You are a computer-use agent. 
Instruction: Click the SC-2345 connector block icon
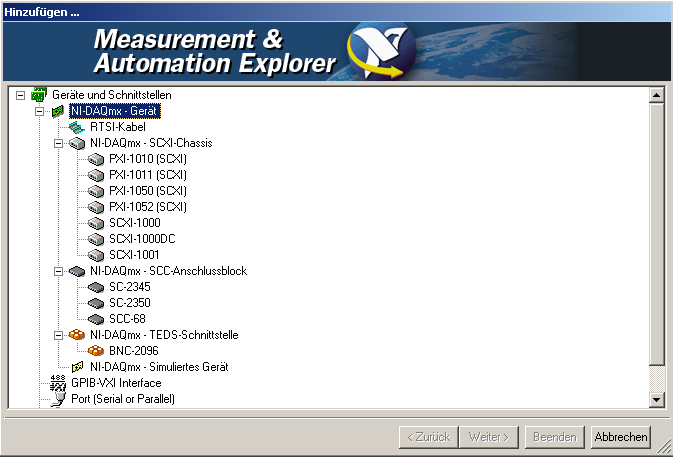96,287
